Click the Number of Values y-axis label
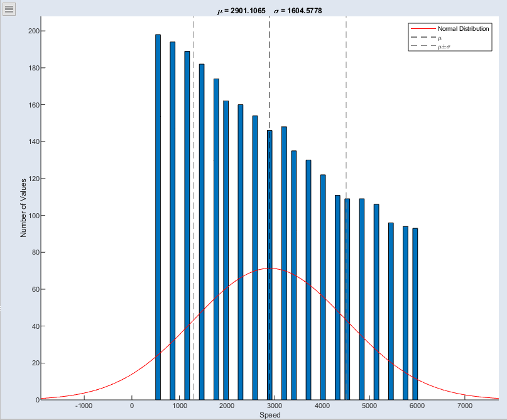This screenshot has height=420, width=507. point(24,207)
